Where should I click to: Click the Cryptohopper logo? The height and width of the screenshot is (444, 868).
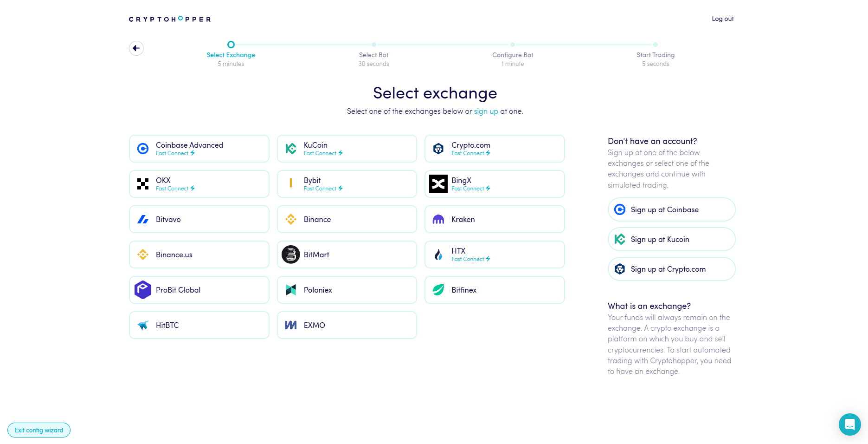[x=170, y=19]
